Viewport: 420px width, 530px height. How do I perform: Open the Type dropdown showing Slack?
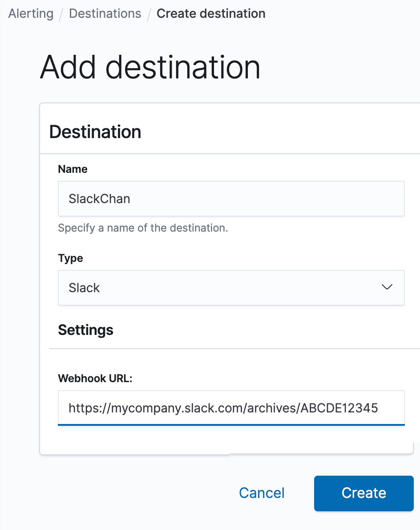pos(231,288)
